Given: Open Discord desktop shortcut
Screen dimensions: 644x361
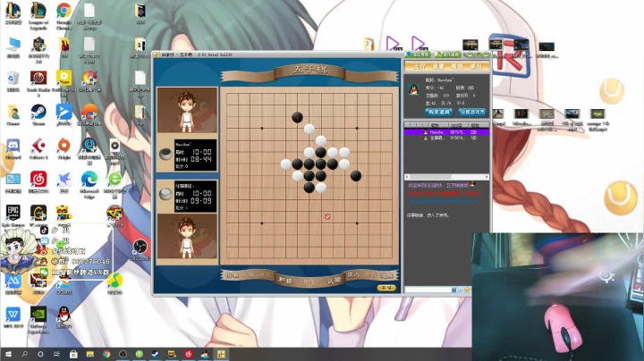Looking at the screenshot, I should (x=13, y=147).
